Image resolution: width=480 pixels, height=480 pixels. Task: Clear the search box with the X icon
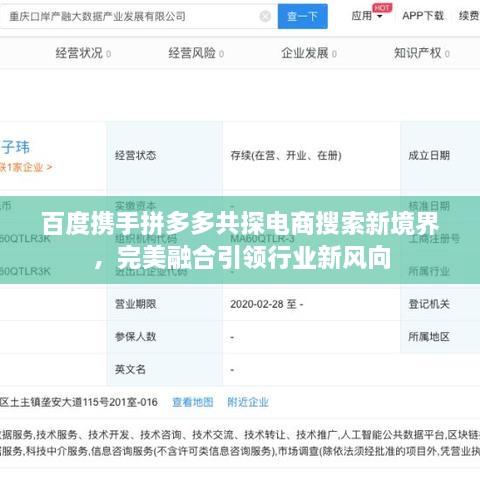point(265,16)
